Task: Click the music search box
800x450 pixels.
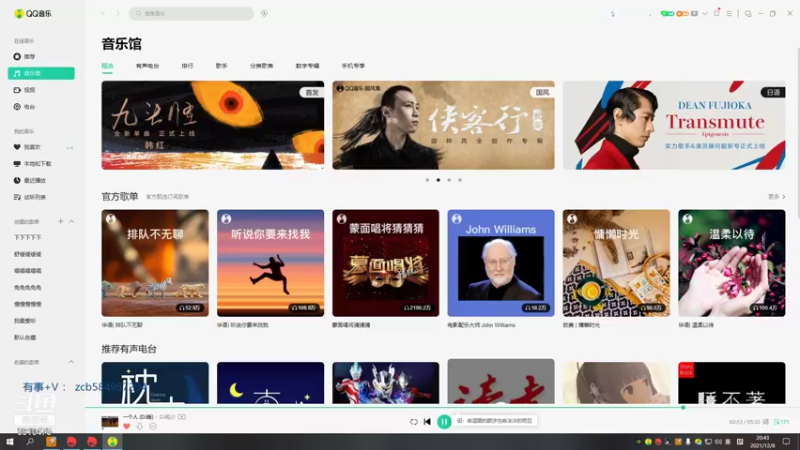Action: [191, 13]
